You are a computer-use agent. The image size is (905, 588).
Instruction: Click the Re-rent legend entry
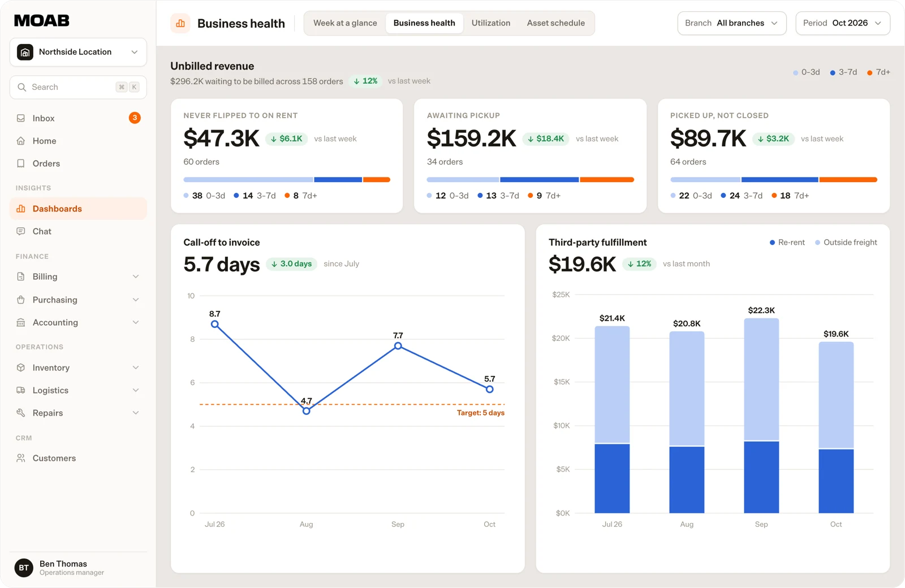tap(787, 243)
